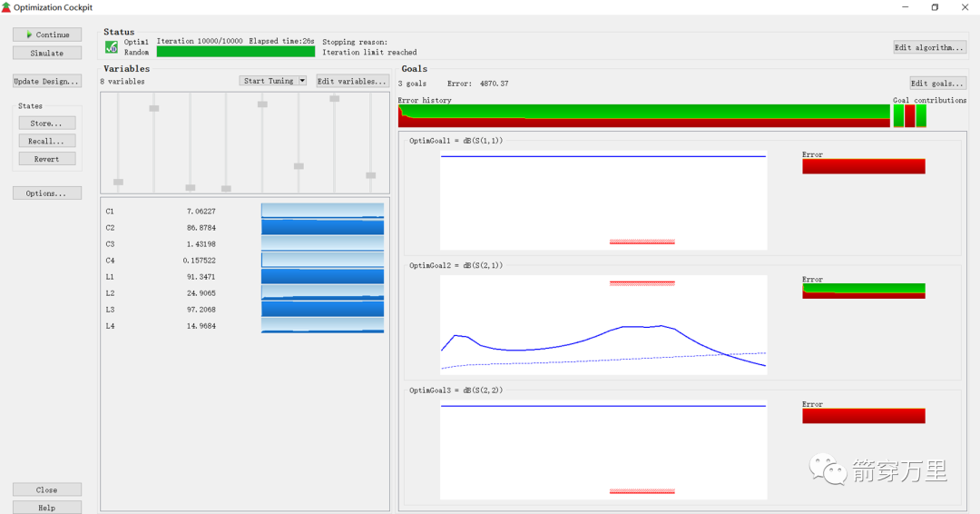Click the L4 history bar
Image resolution: width=980 pixels, height=514 pixels.
point(322,325)
